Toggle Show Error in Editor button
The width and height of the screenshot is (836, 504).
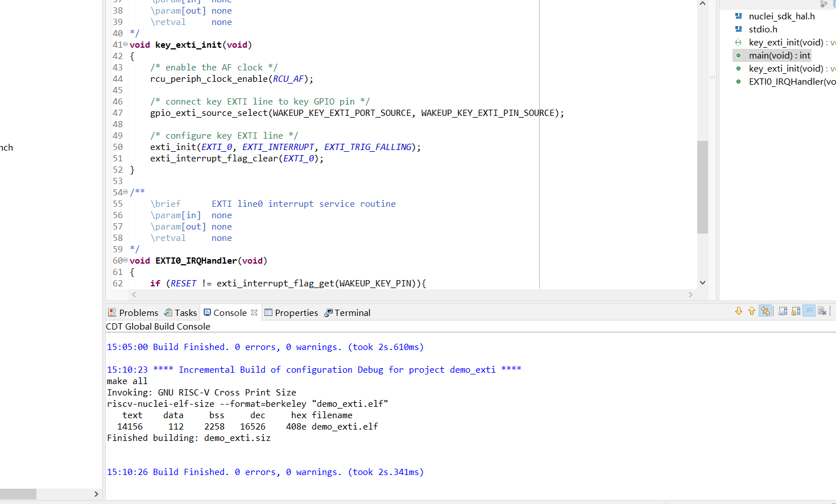coord(765,311)
